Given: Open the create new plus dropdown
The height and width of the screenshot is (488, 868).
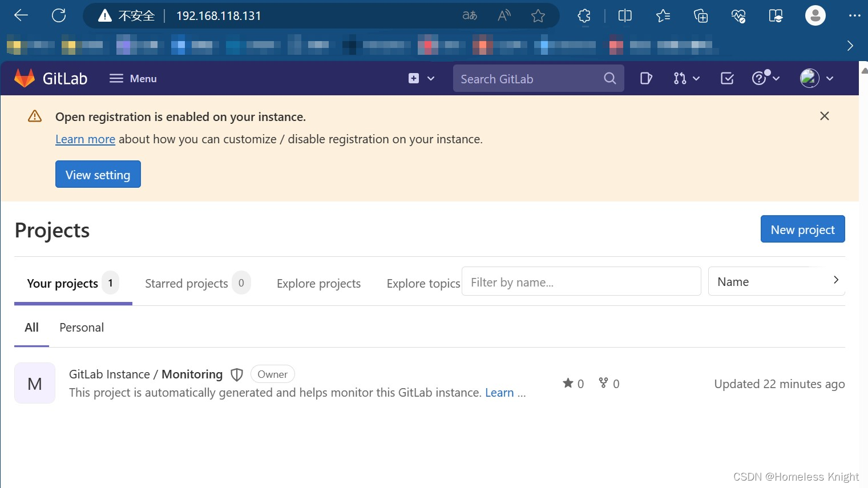Looking at the screenshot, I should click(421, 78).
